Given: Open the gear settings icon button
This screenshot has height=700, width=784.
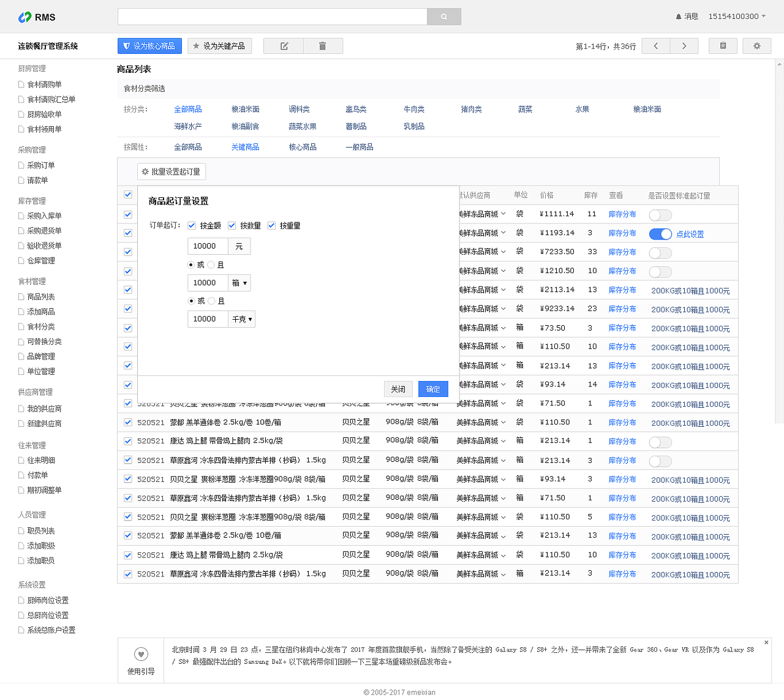Looking at the screenshot, I should (x=757, y=46).
